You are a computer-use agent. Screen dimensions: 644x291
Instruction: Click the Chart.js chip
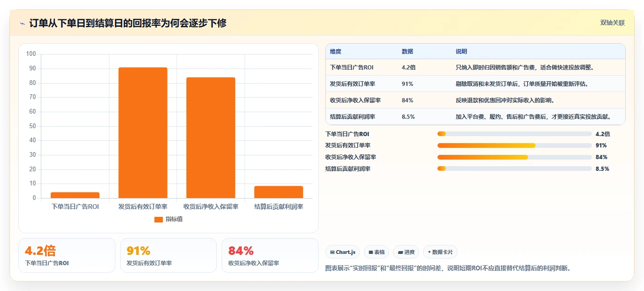click(x=343, y=252)
